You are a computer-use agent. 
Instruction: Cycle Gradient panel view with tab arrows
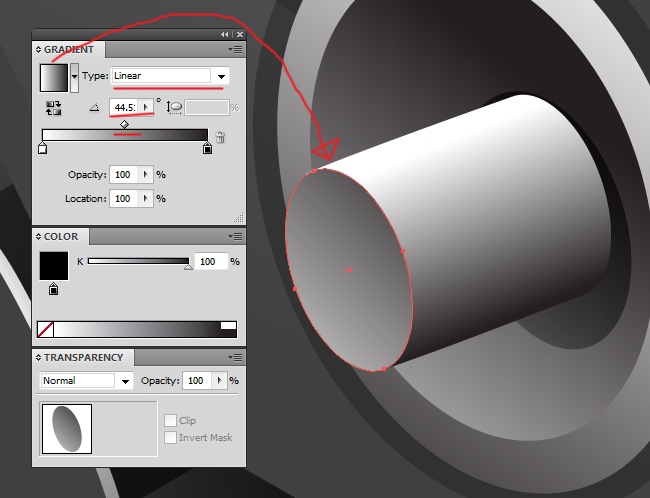click(38, 50)
